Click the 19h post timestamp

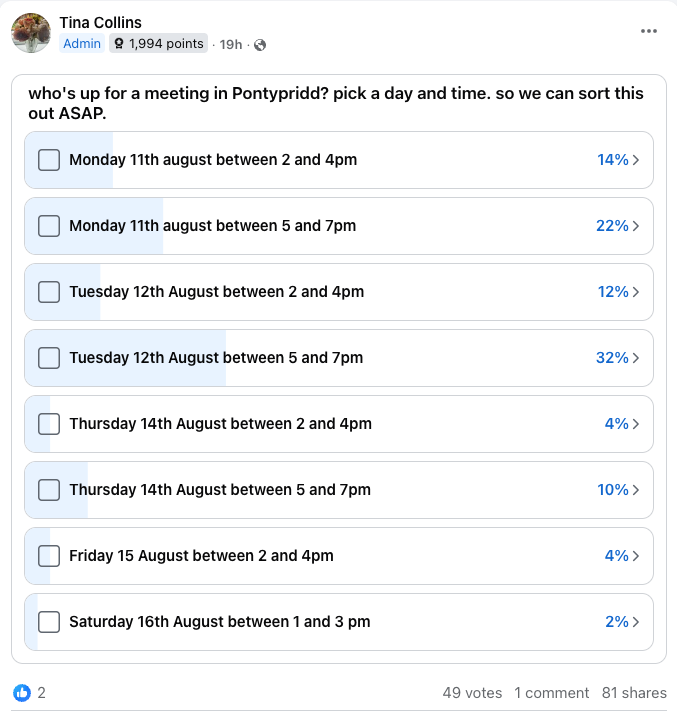[231, 44]
